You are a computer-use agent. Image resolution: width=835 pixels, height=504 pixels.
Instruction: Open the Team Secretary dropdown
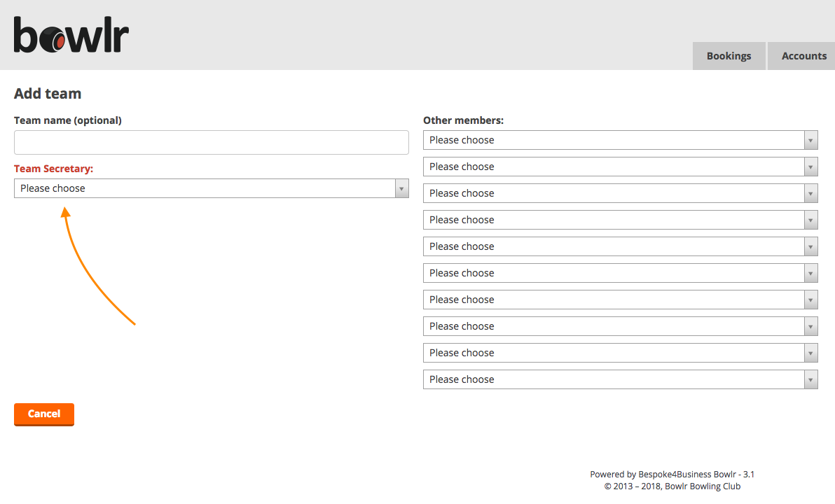[212, 188]
